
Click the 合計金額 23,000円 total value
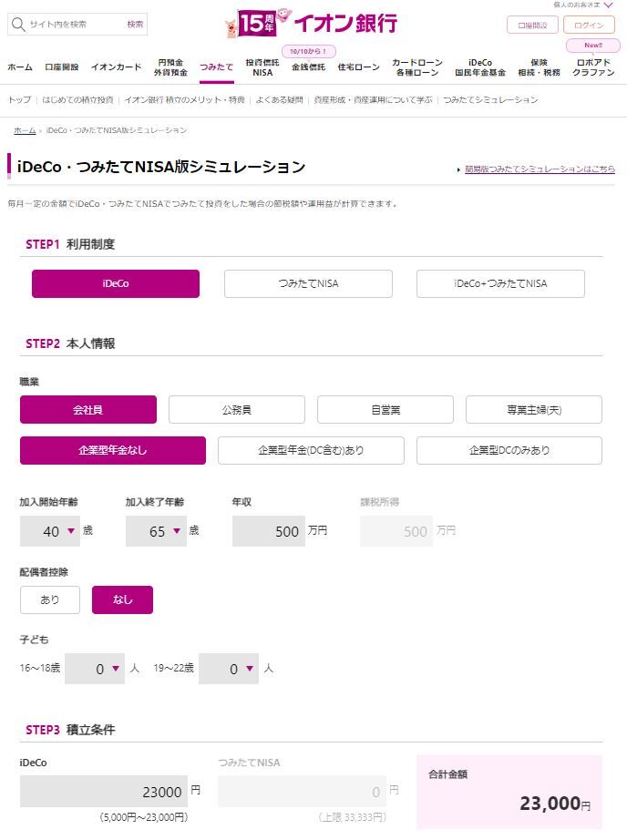coord(555,804)
